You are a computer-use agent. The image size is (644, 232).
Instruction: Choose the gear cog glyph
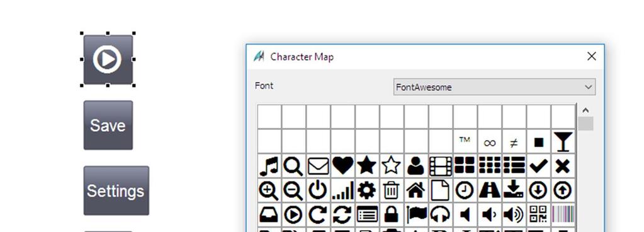(x=367, y=190)
